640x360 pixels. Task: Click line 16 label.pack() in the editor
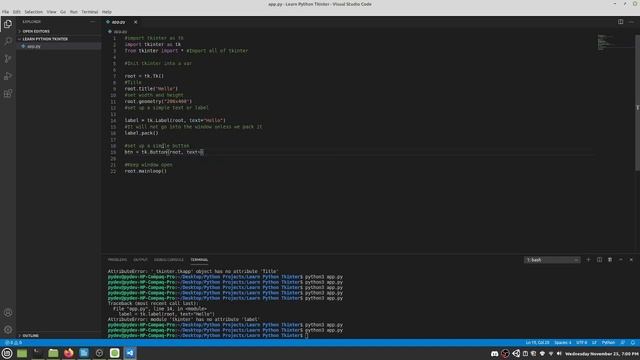(141, 133)
